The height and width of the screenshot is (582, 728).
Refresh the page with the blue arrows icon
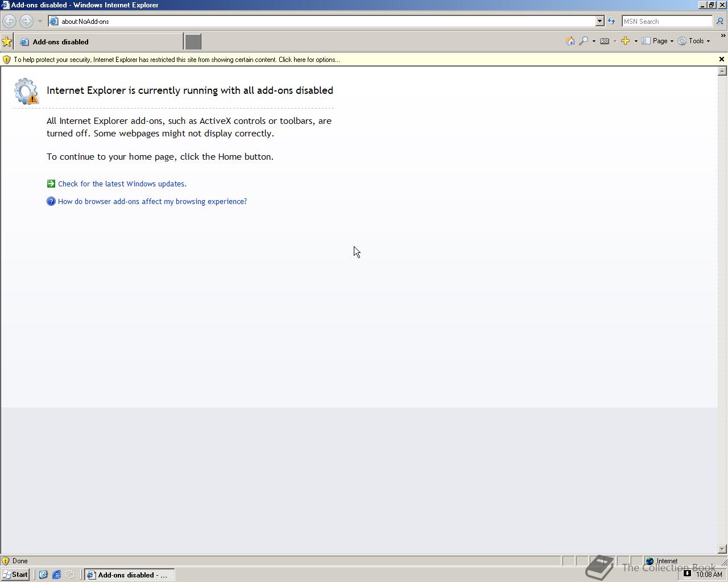(x=611, y=21)
